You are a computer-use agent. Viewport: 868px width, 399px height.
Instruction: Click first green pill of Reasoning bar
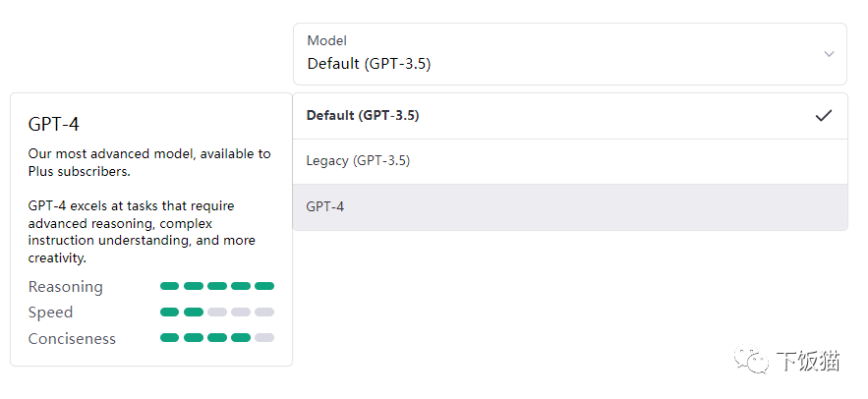pos(170,286)
